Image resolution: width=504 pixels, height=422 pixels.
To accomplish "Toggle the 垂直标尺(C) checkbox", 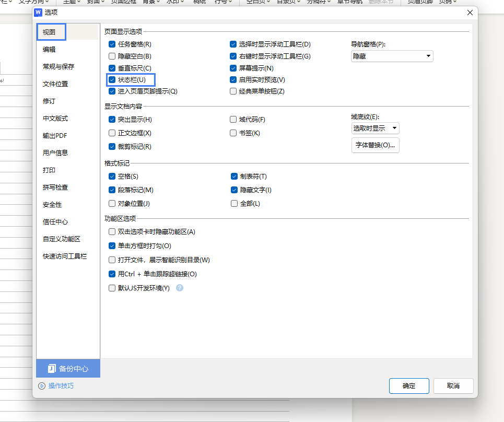I will click(112, 68).
